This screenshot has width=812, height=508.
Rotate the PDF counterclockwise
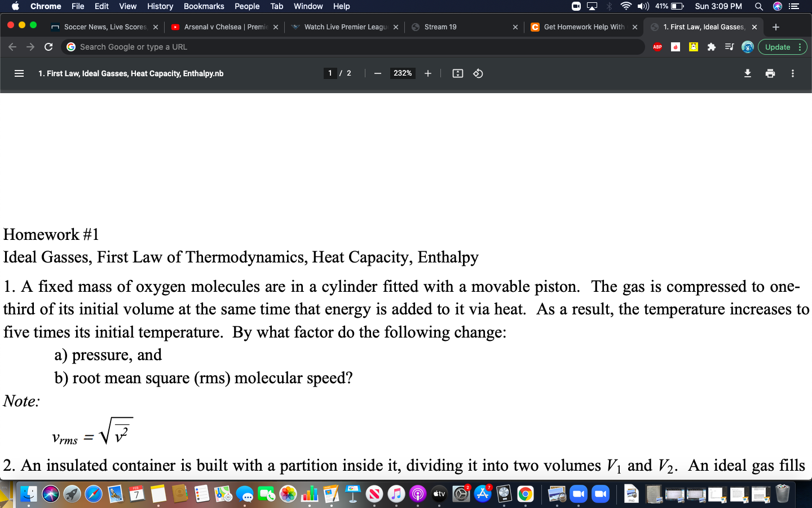tap(478, 73)
